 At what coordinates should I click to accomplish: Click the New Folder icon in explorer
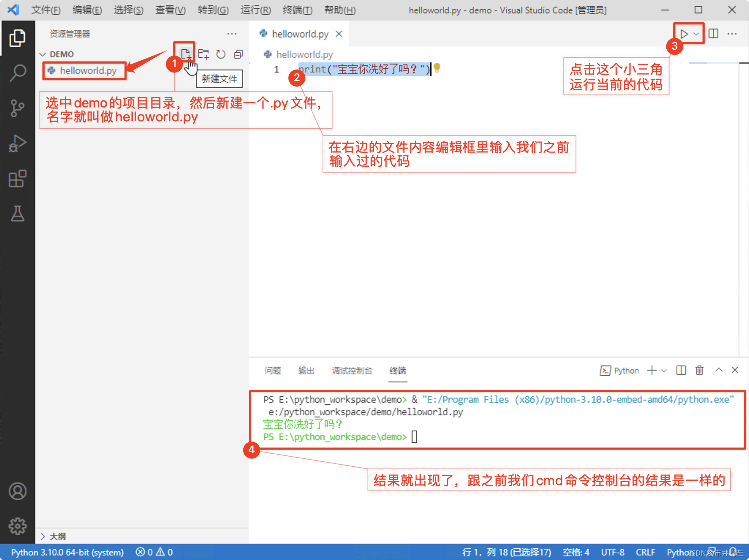point(203,54)
